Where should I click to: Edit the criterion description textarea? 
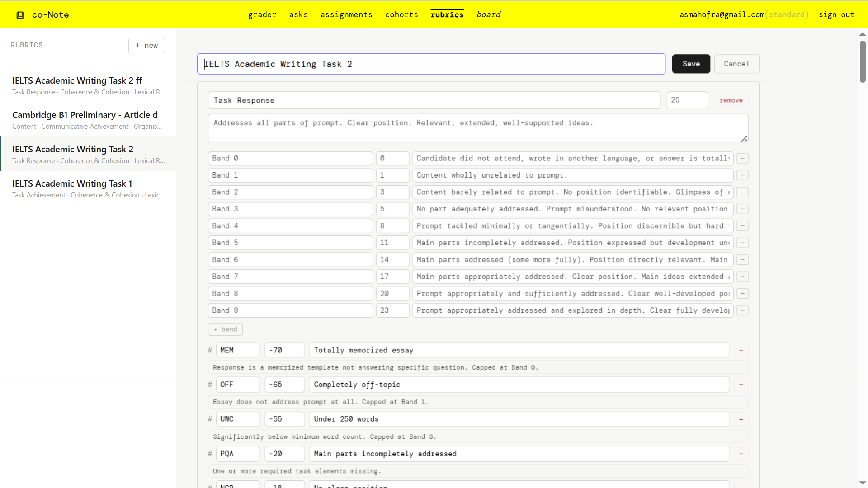478,128
